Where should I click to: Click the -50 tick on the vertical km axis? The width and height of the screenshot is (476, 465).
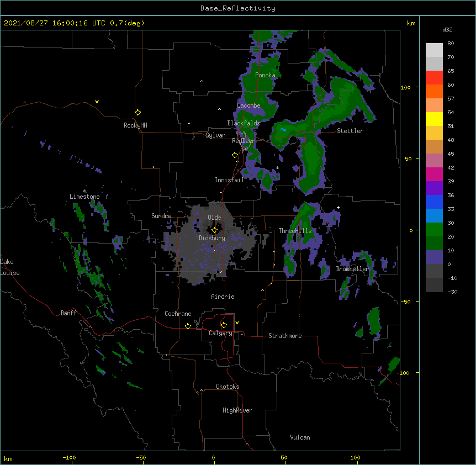click(x=405, y=302)
